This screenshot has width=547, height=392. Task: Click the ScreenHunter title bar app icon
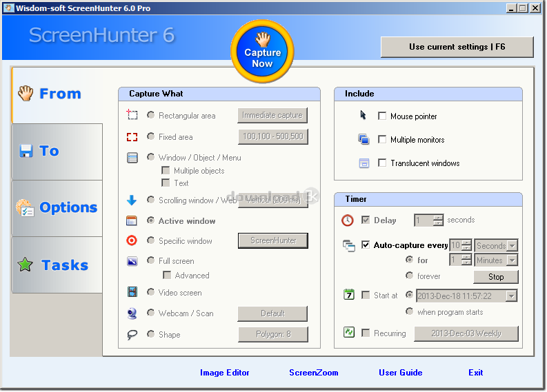(8, 8)
